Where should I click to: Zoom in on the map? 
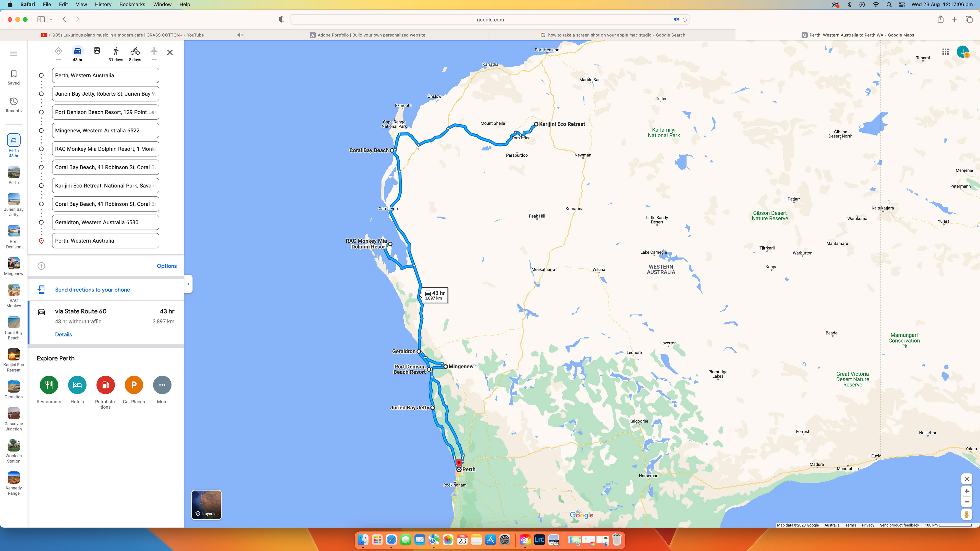[x=967, y=491]
